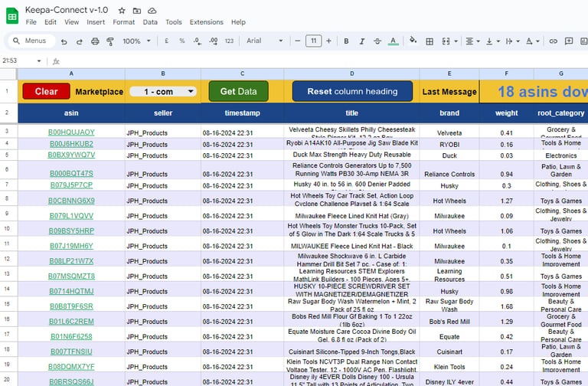The width and height of the screenshot is (588, 386).
Task: Open the Extensions menu
Action: coord(206,22)
